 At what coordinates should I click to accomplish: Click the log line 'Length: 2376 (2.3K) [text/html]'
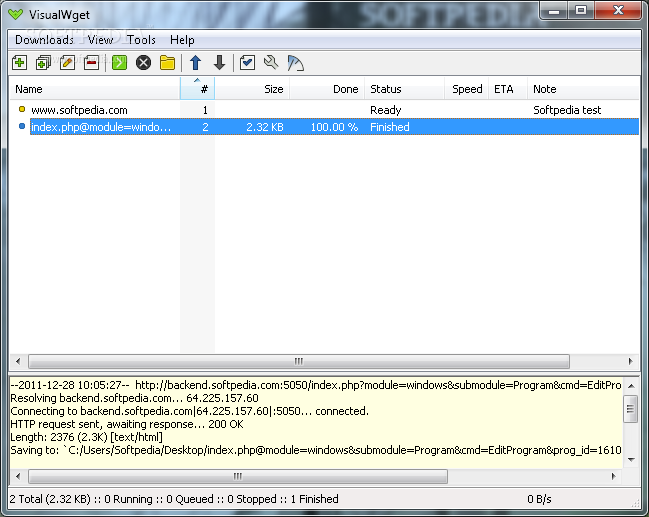[x=86, y=437]
